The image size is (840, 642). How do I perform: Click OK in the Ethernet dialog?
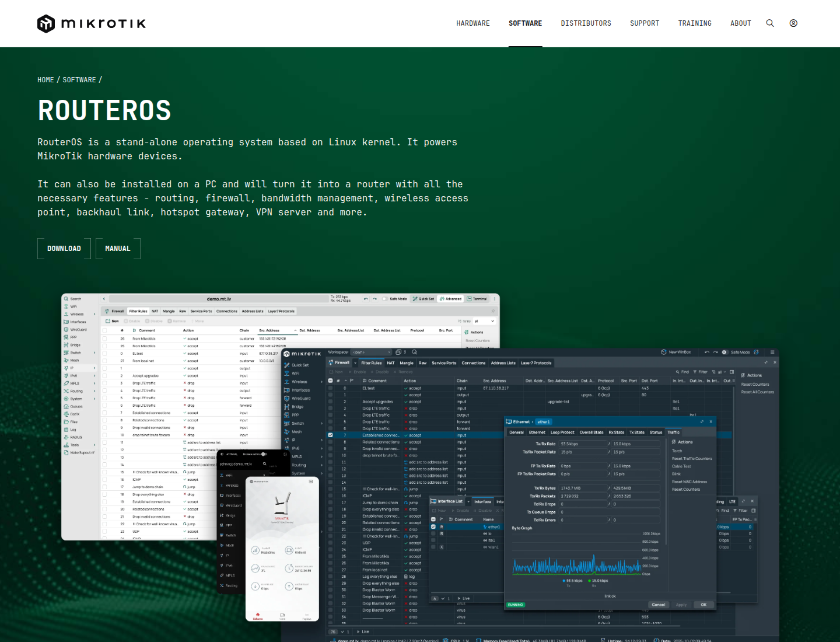(x=703, y=605)
